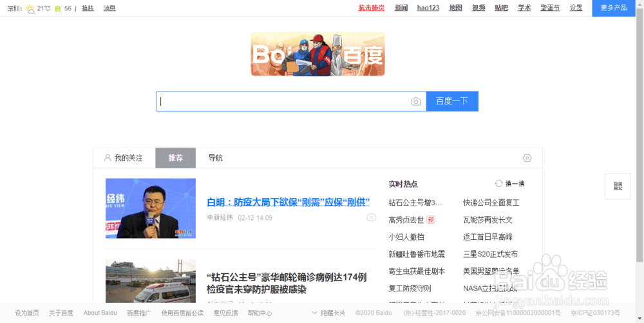Click the 深圳 weather city label

pyautogui.click(x=15, y=8)
